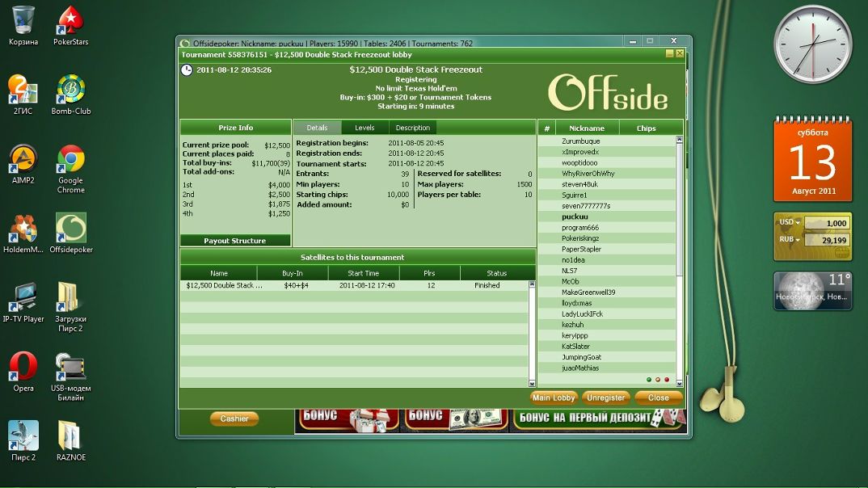868x488 pixels.
Task: Open the Google Chrome shortcut
Action: tap(70, 159)
